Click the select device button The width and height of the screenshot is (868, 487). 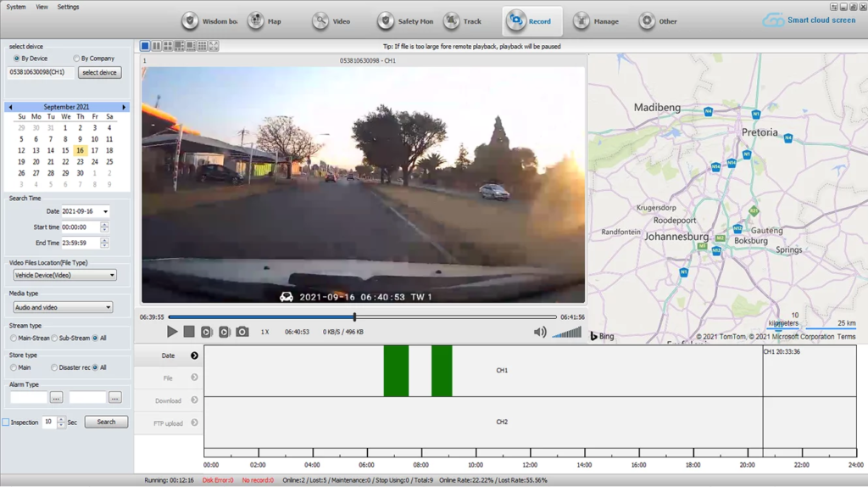click(x=99, y=73)
